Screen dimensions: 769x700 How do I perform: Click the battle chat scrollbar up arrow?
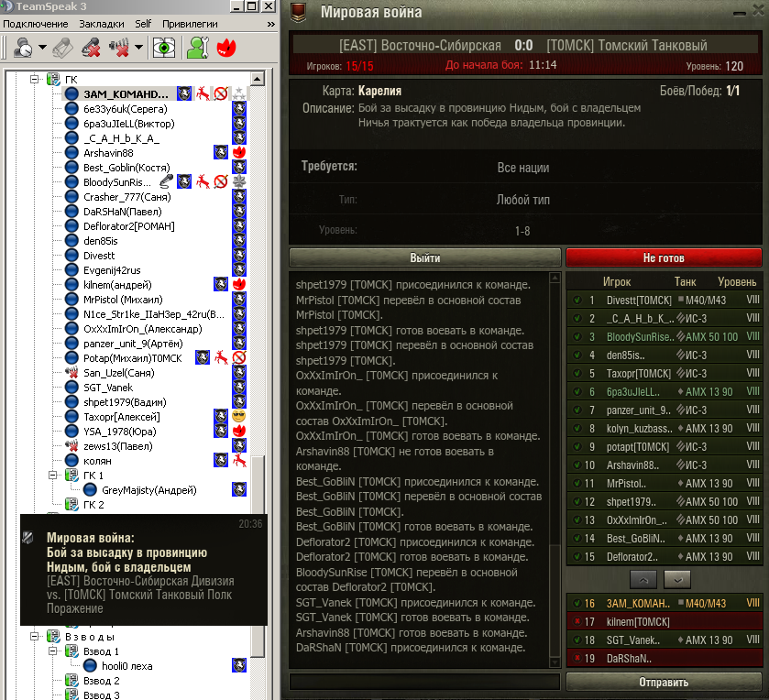(x=555, y=278)
